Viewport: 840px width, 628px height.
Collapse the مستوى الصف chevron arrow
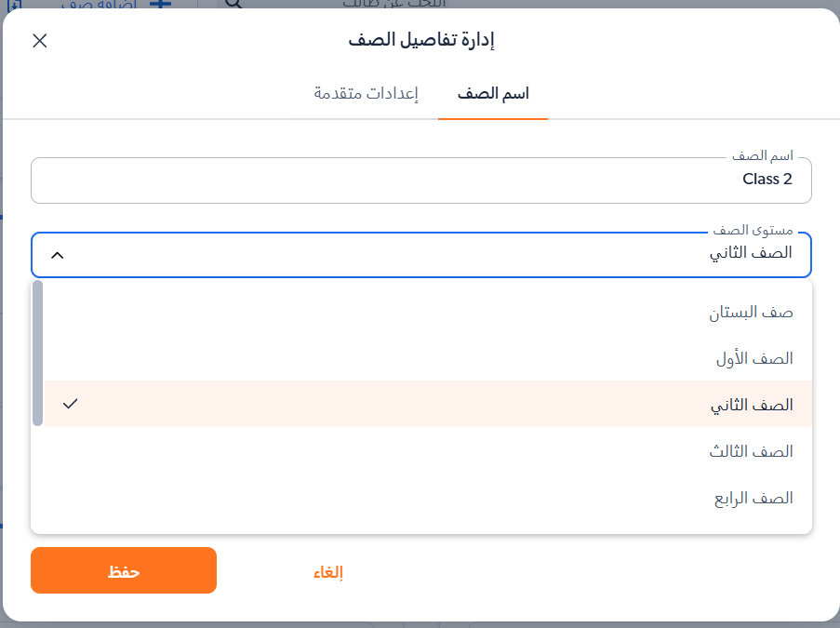(x=57, y=255)
